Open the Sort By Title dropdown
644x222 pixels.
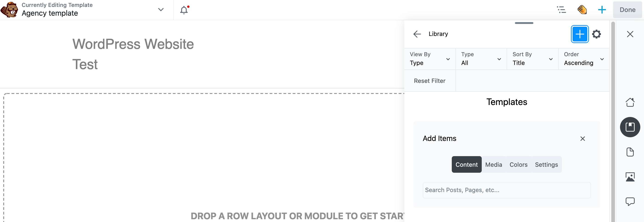[532, 59]
